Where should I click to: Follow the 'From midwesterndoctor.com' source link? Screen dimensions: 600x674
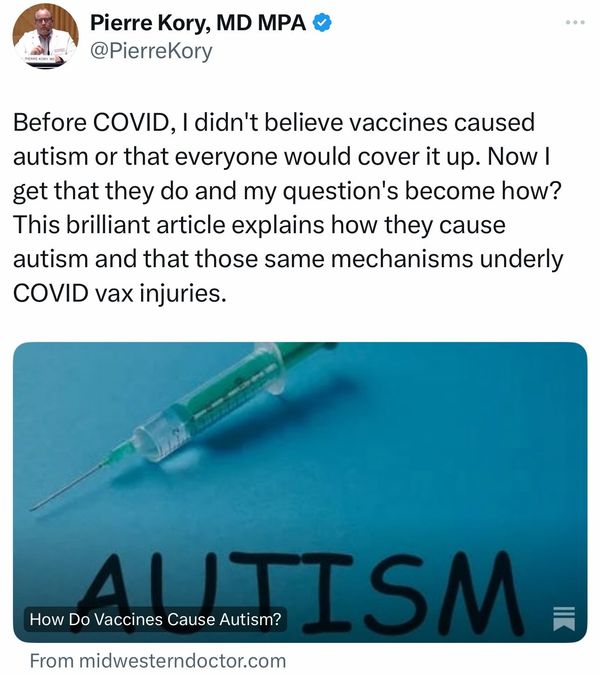pyautogui.click(x=158, y=661)
